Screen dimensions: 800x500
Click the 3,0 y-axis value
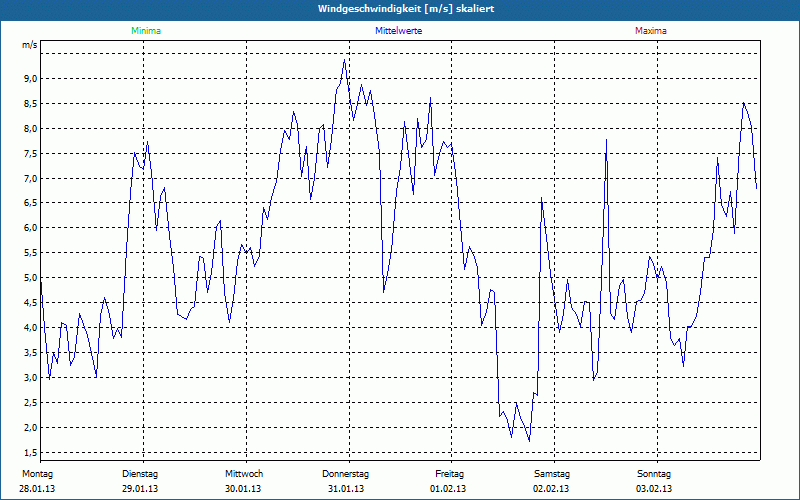coord(31,378)
